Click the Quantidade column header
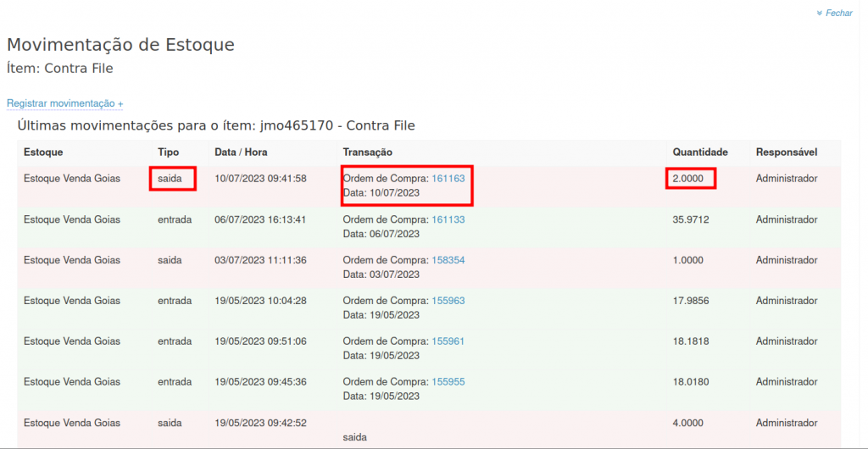The width and height of the screenshot is (868, 449). pyautogui.click(x=700, y=152)
